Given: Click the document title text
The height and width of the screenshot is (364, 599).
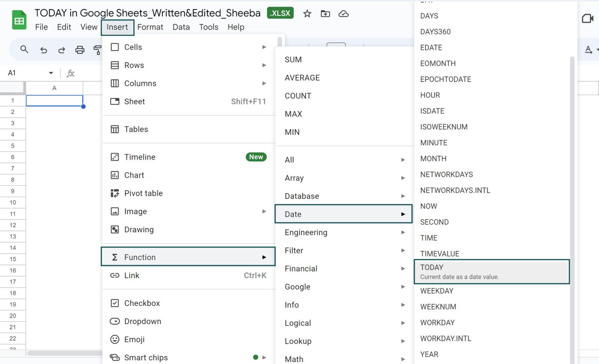Looking at the screenshot, I should [x=147, y=13].
